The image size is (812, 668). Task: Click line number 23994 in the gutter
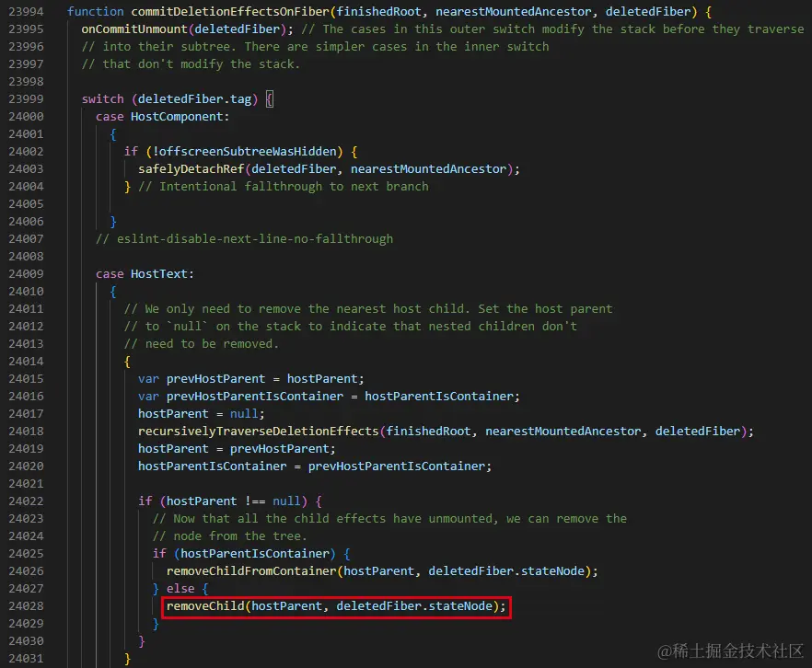(26, 11)
